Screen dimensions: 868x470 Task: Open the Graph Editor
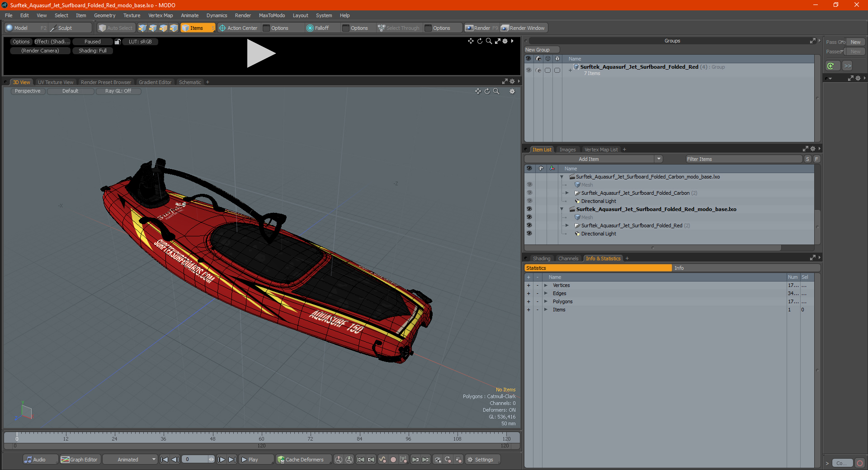click(80, 460)
